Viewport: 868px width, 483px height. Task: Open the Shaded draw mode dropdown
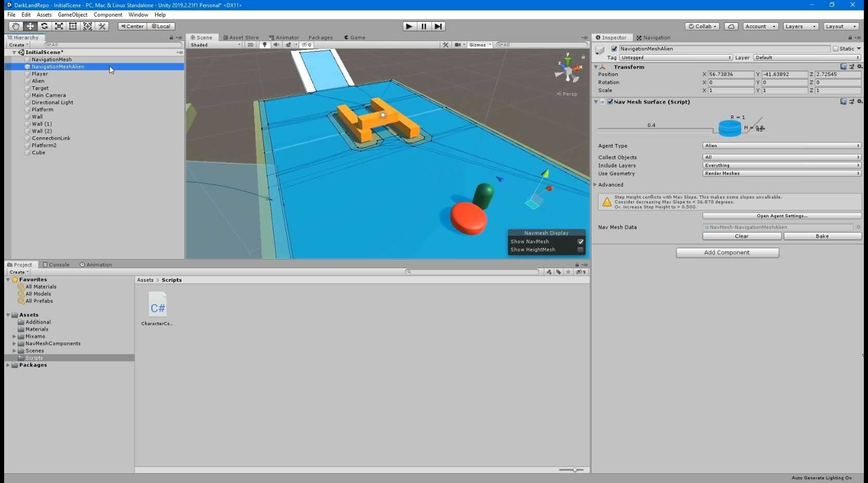pos(215,45)
